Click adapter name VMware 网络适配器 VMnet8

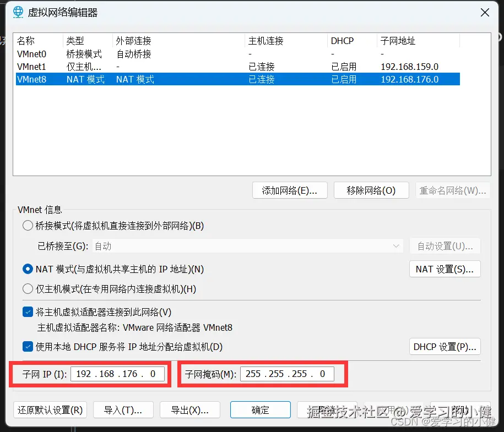[x=178, y=327]
